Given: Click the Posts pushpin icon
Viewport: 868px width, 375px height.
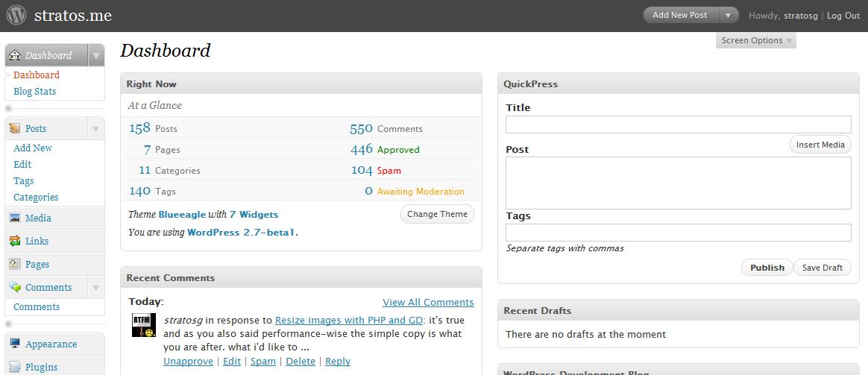Looking at the screenshot, I should (15, 129).
